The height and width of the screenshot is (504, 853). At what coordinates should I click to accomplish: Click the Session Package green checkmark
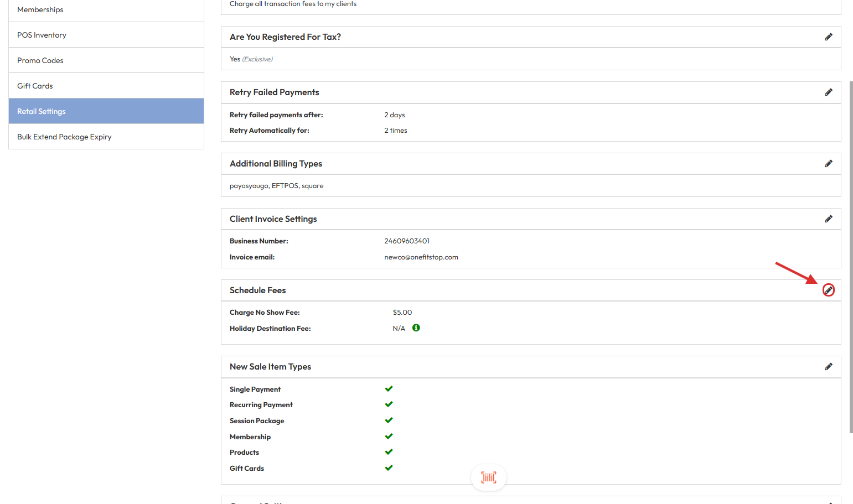pyautogui.click(x=389, y=420)
